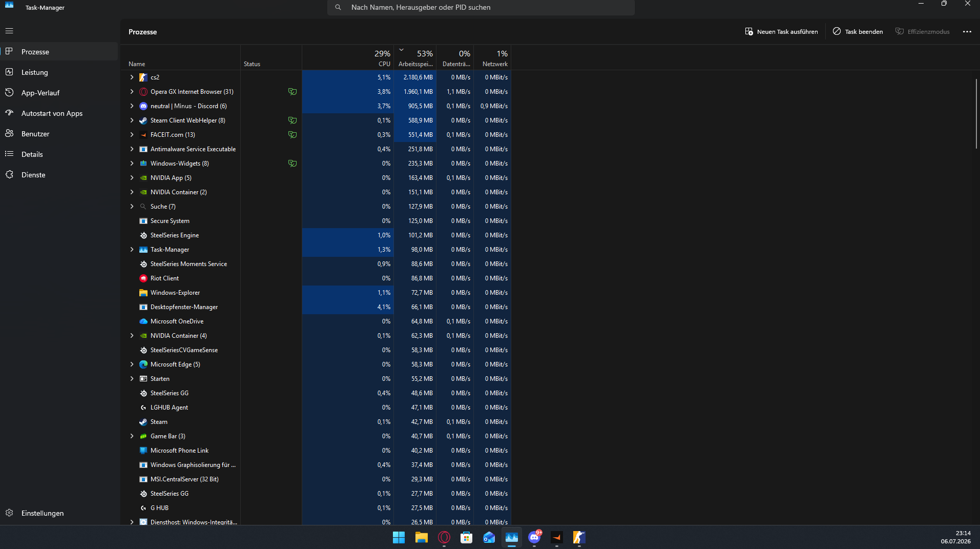Click the process search field
980x549 pixels.
click(x=481, y=8)
